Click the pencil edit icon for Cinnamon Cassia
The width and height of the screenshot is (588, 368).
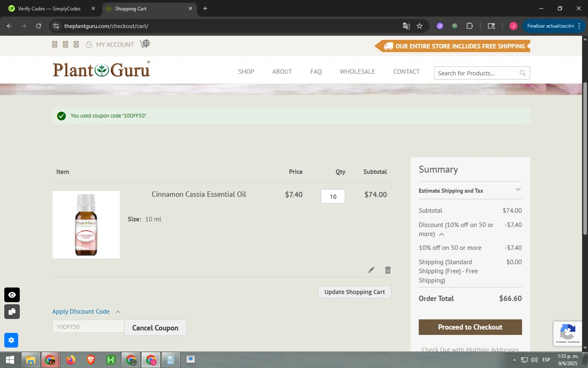371,270
